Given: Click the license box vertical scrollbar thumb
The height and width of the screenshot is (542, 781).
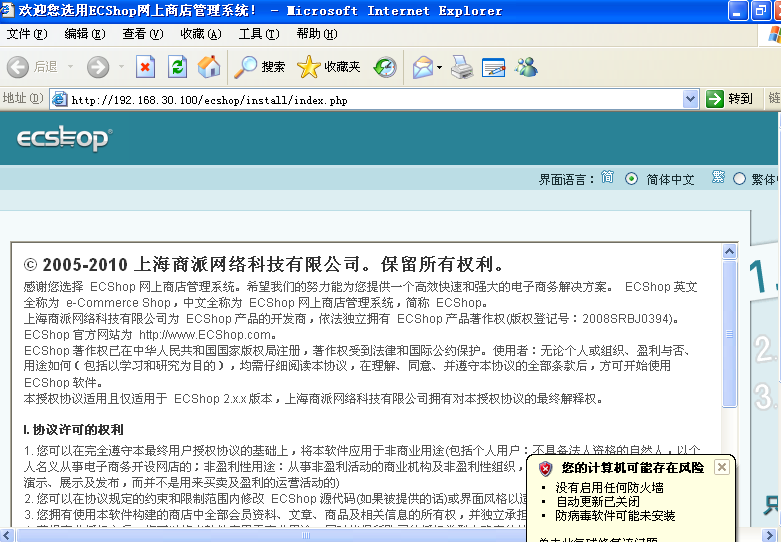Looking at the screenshot, I should tap(729, 334).
